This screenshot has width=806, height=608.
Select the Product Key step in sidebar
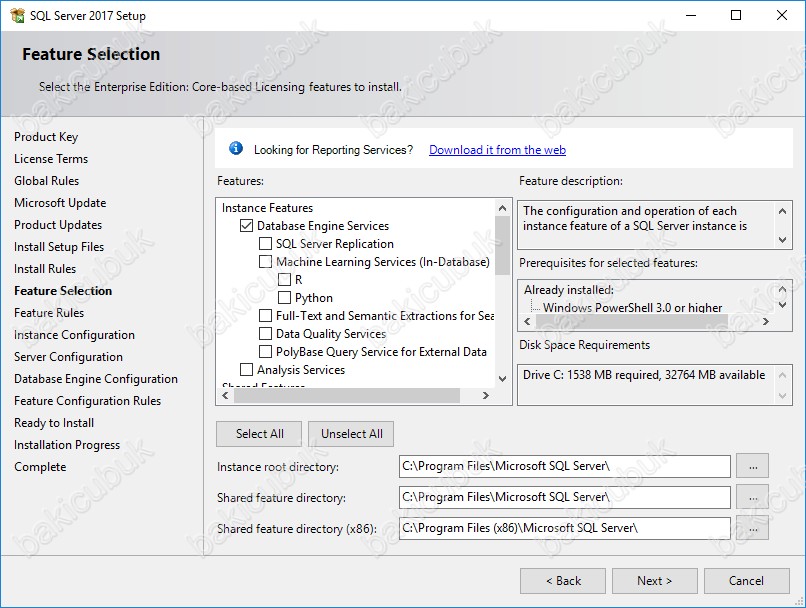point(46,137)
